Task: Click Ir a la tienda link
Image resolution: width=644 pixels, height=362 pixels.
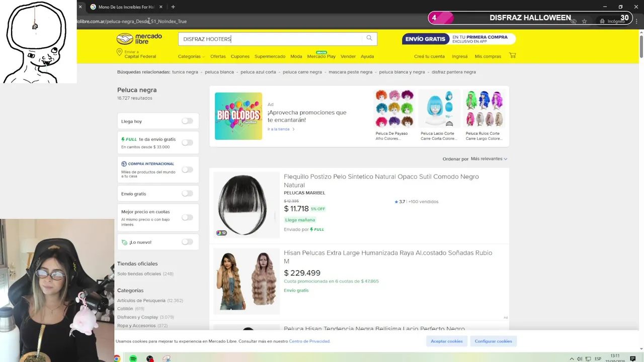Action: coord(281,129)
